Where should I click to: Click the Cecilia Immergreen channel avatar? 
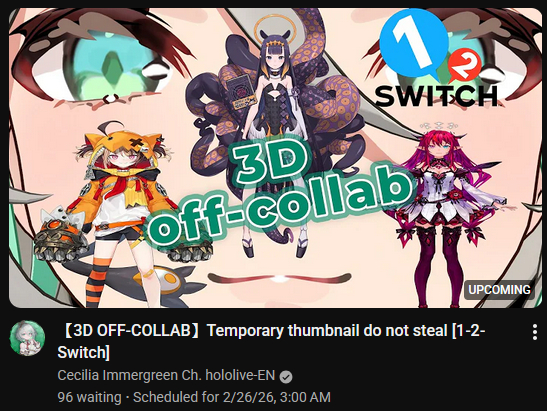click(27, 338)
